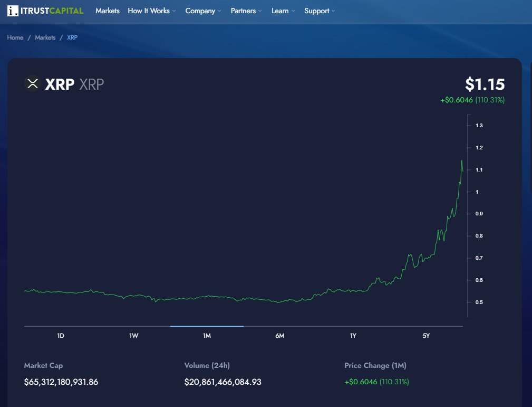Select the 5Y chart range
Image resolution: width=532 pixels, height=407 pixels.
click(x=426, y=336)
